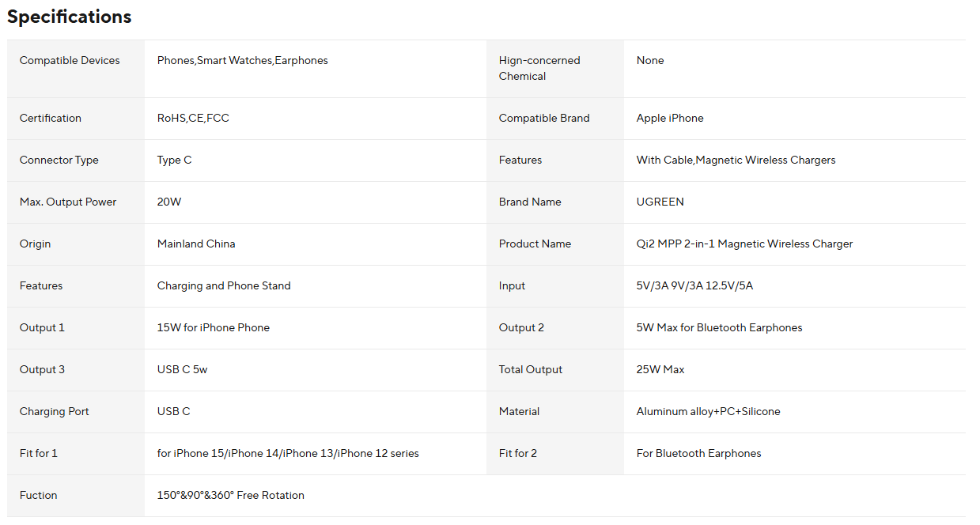
Task: Click the Charging and Phone Stand text
Action: 224,285
